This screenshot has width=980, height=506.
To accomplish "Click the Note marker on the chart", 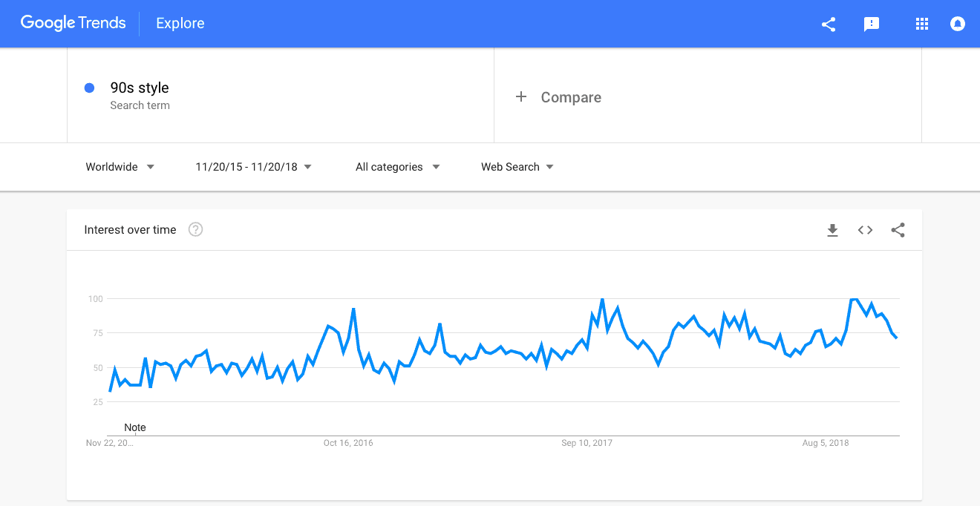I will tap(135, 427).
